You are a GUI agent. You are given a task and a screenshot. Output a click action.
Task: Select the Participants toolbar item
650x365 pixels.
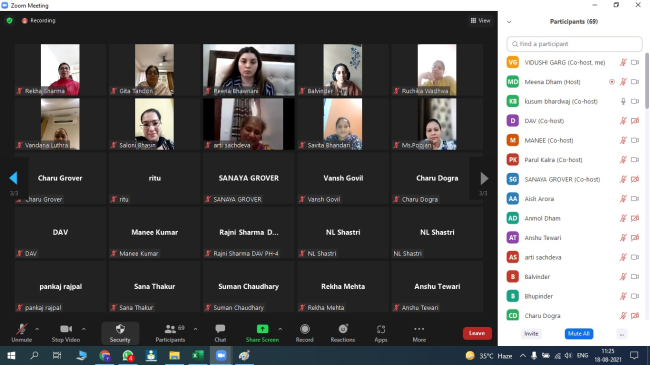point(170,333)
